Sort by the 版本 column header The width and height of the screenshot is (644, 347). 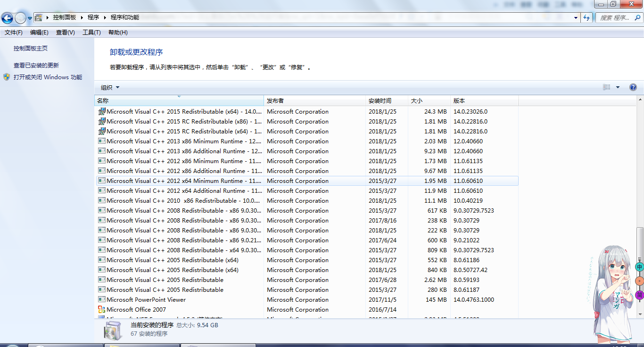pyautogui.click(x=484, y=101)
